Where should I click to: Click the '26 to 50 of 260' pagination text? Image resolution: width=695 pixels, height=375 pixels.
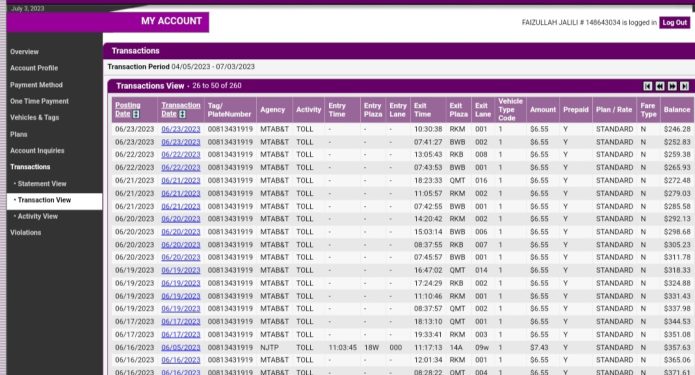(x=217, y=86)
